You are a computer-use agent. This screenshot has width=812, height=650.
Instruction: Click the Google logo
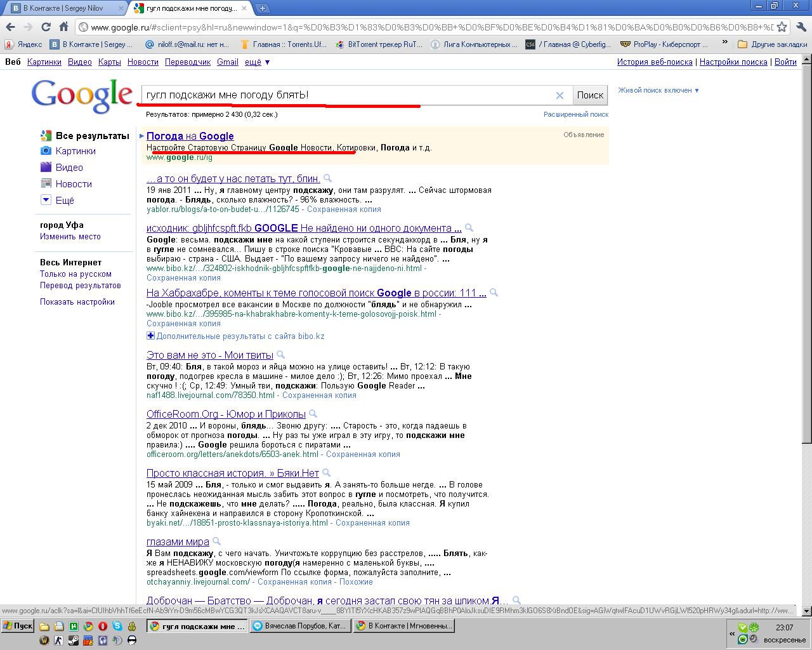point(82,96)
